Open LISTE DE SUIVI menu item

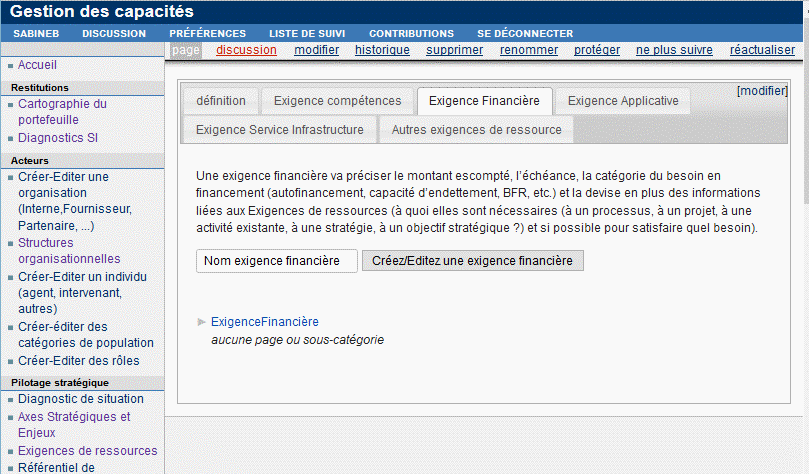pos(307,34)
